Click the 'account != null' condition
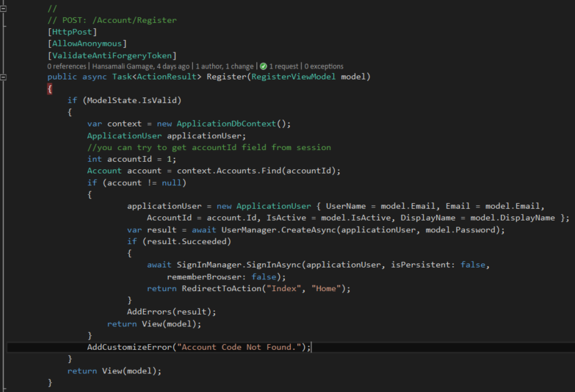 click(144, 183)
